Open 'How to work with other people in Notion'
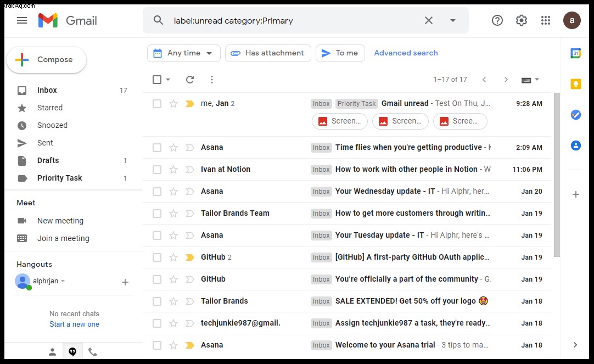 pyautogui.click(x=347, y=169)
